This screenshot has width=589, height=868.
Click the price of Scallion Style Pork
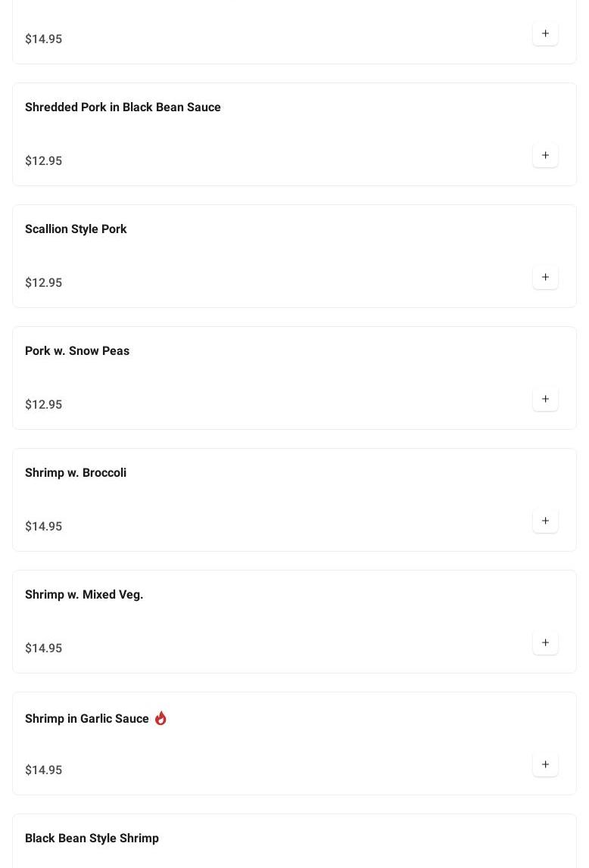(44, 283)
